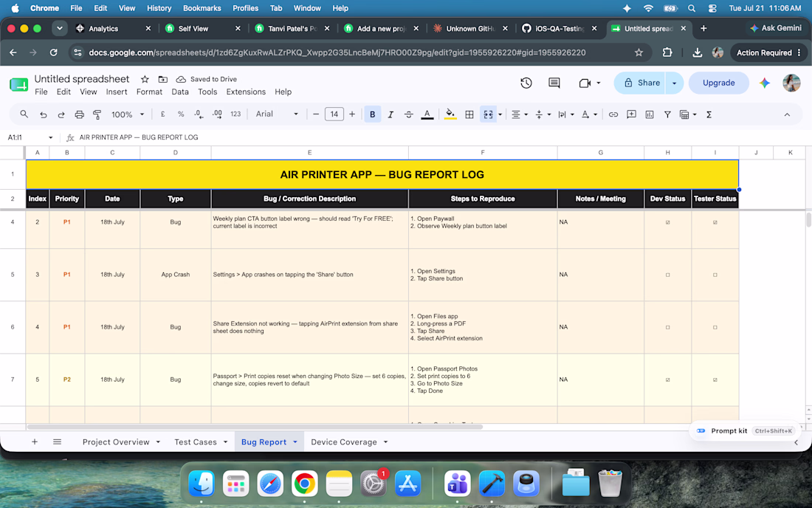Toggle Tester Status checkbox in index 2 row
The width and height of the screenshot is (812, 508).
pyautogui.click(x=715, y=222)
